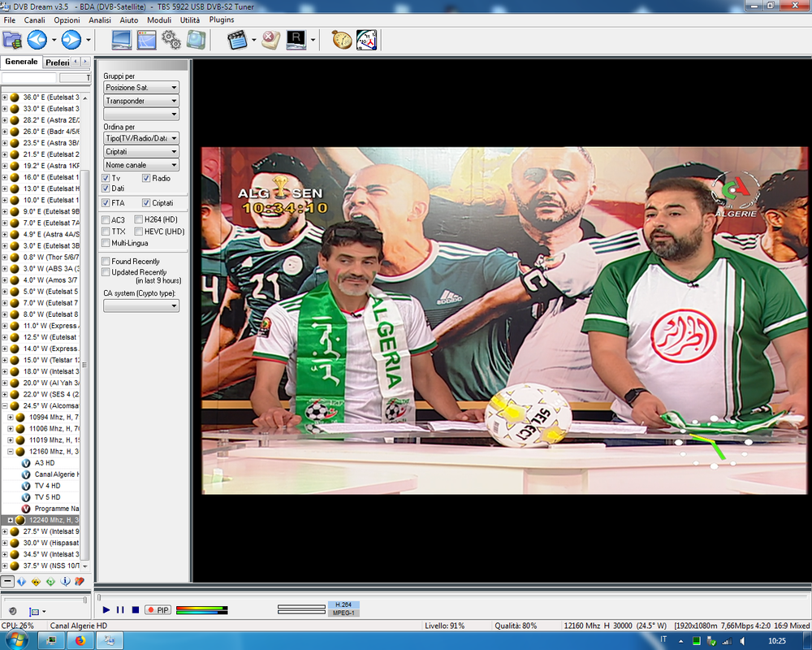Image resolution: width=812 pixels, height=650 pixels.
Task: Open the Nome canale sort dropdown
Action: click(x=141, y=165)
